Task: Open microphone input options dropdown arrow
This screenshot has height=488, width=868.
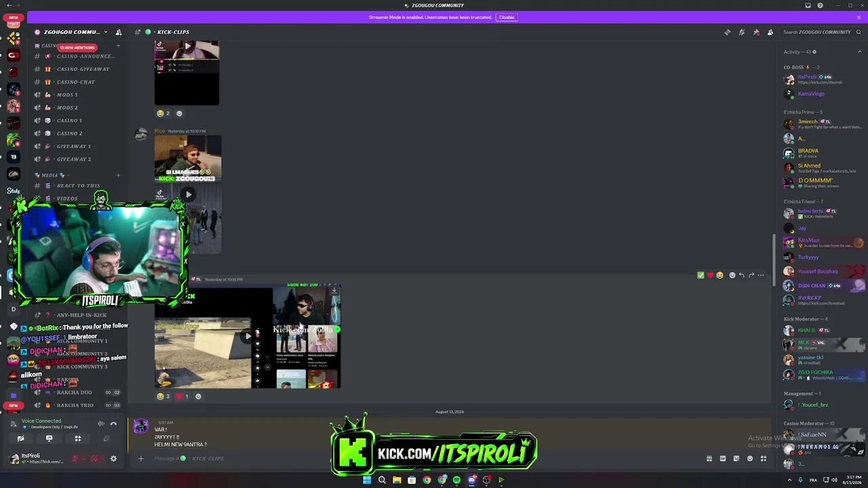Action: pyautogui.click(x=83, y=459)
